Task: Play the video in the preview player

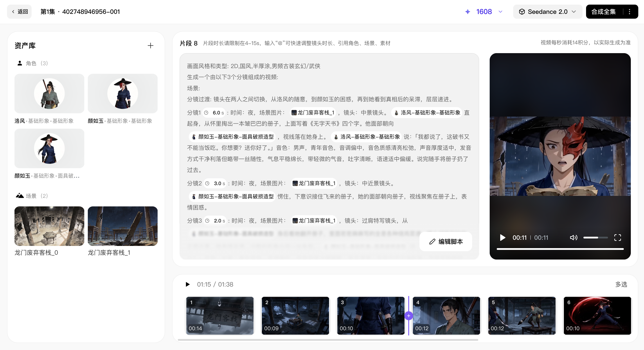Action: pyautogui.click(x=502, y=238)
